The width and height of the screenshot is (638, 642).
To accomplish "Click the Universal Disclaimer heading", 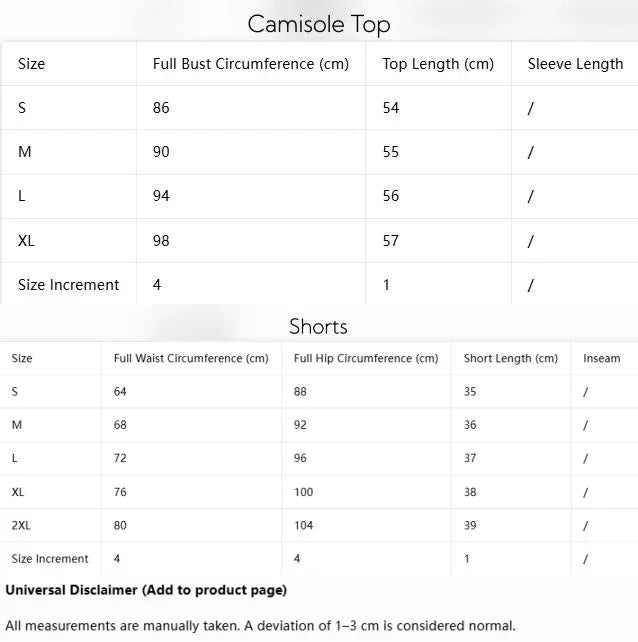I will (x=146, y=590).
